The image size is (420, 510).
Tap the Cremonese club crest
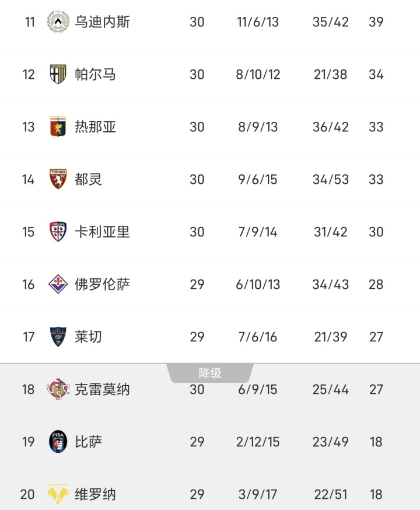[58, 389]
